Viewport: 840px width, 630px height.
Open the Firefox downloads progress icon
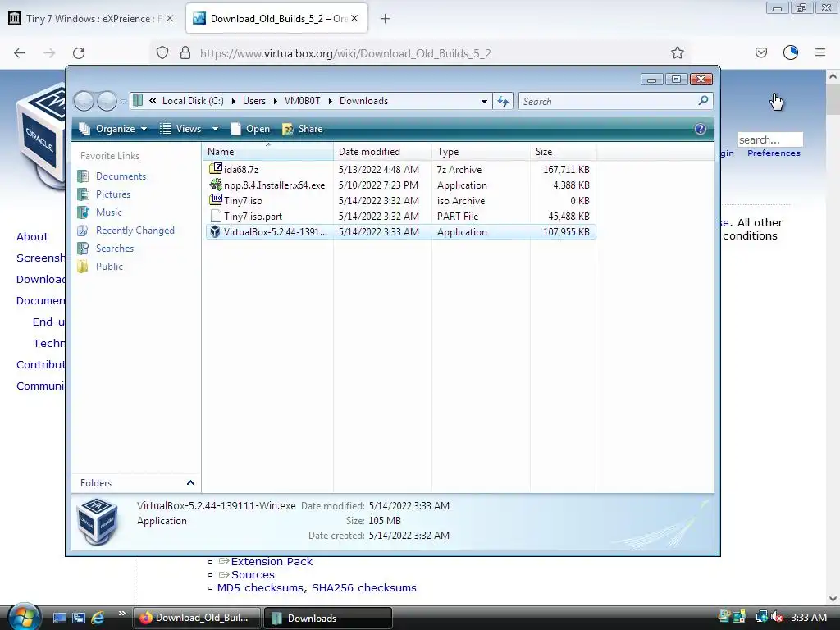[x=791, y=52]
